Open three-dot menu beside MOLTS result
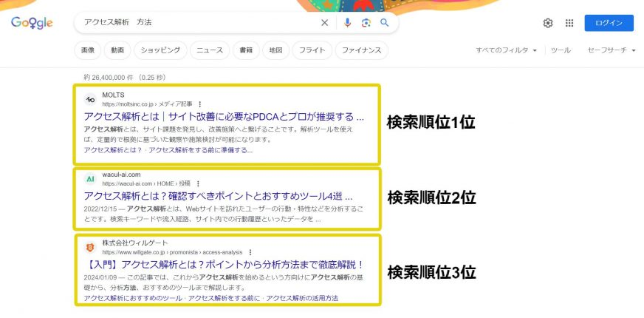 pyautogui.click(x=199, y=104)
